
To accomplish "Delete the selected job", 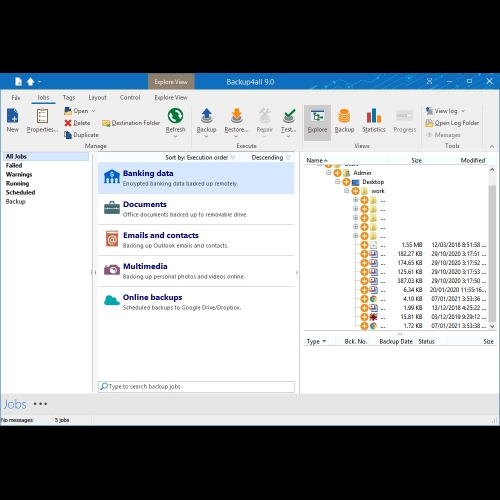I will pyautogui.click(x=77, y=123).
